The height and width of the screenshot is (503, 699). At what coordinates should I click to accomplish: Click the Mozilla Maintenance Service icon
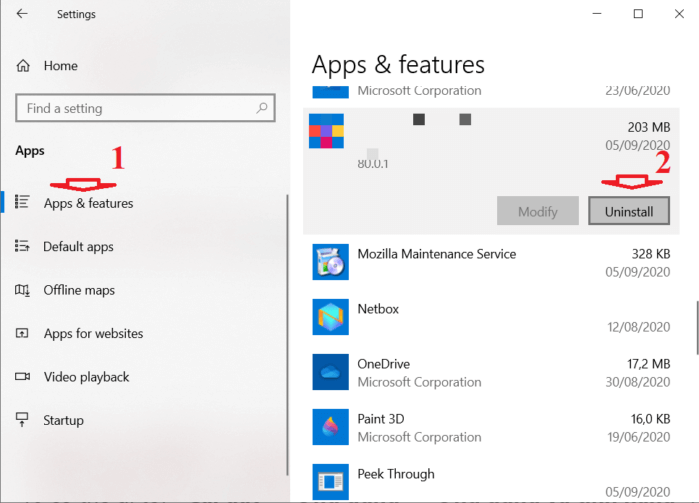click(x=330, y=262)
